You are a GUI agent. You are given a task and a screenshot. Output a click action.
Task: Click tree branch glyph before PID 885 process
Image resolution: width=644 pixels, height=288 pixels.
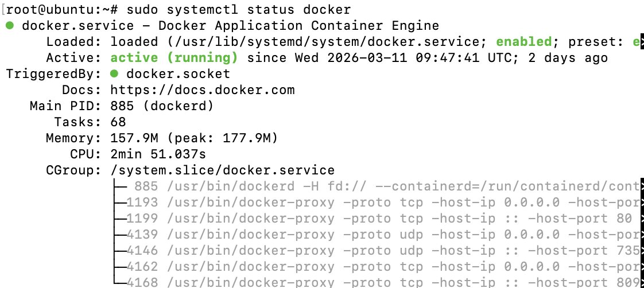(x=121, y=186)
